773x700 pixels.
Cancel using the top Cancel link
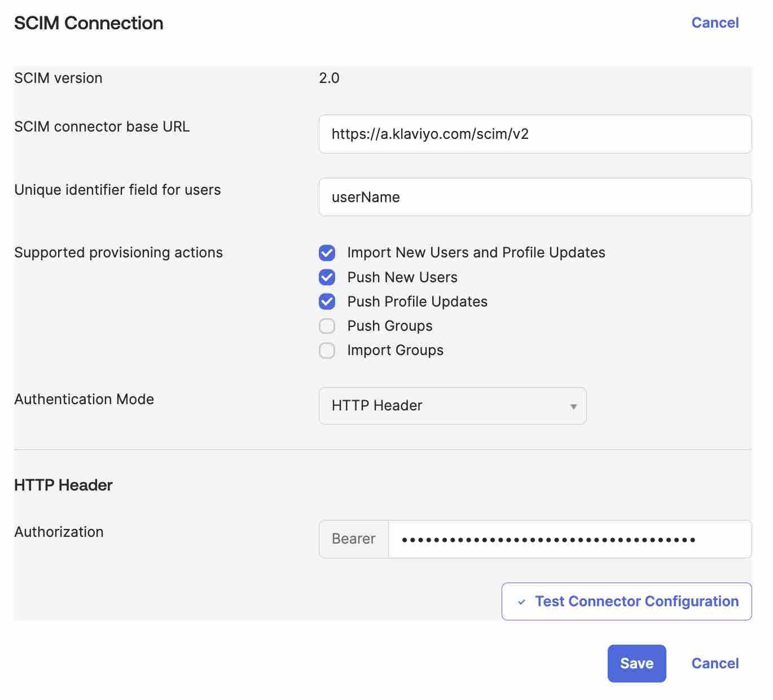coord(715,23)
